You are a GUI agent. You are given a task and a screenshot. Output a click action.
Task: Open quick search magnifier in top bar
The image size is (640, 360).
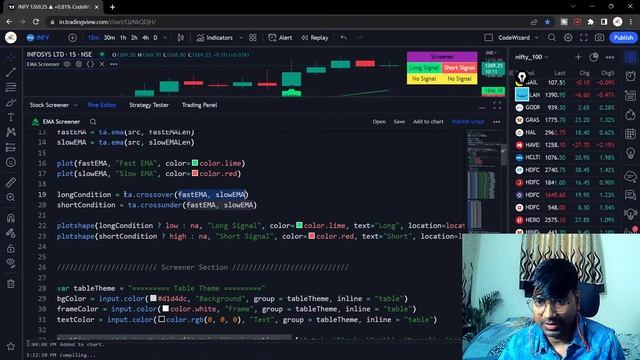click(x=552, y=38)
